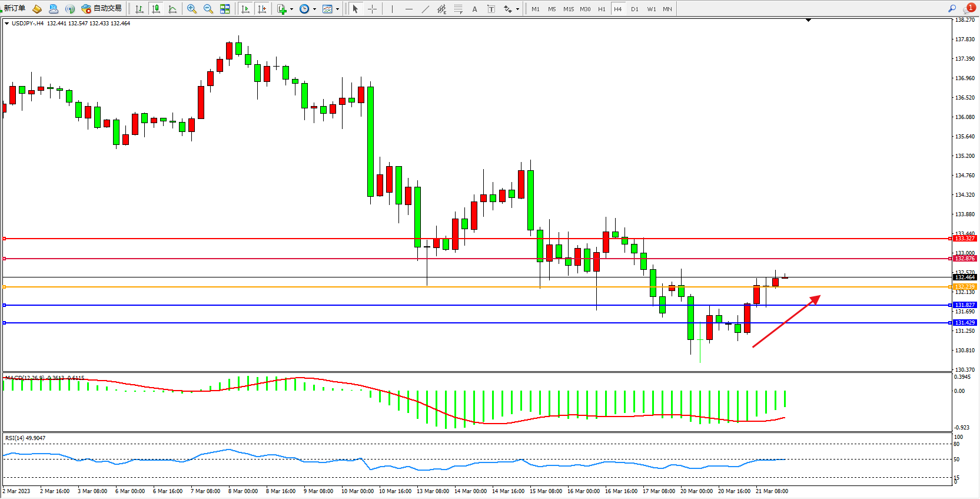Switch to the M15 timeframe
980x499 pixels.
point(568,9)
